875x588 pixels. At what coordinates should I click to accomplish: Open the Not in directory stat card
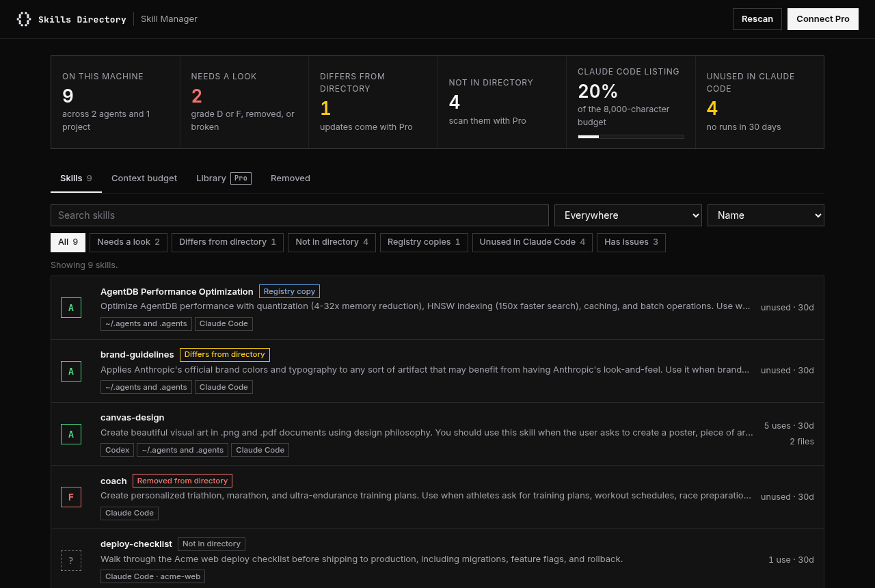[x=502, y=102]
